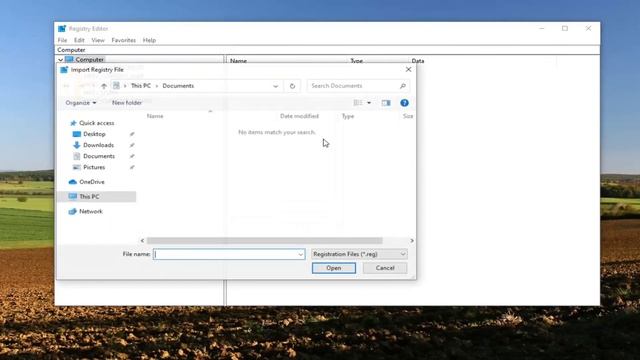Viewport: 640px width, 360px height.
Task: Click the right arrow of horizontal scrollbar
Action: pos(411,241)
